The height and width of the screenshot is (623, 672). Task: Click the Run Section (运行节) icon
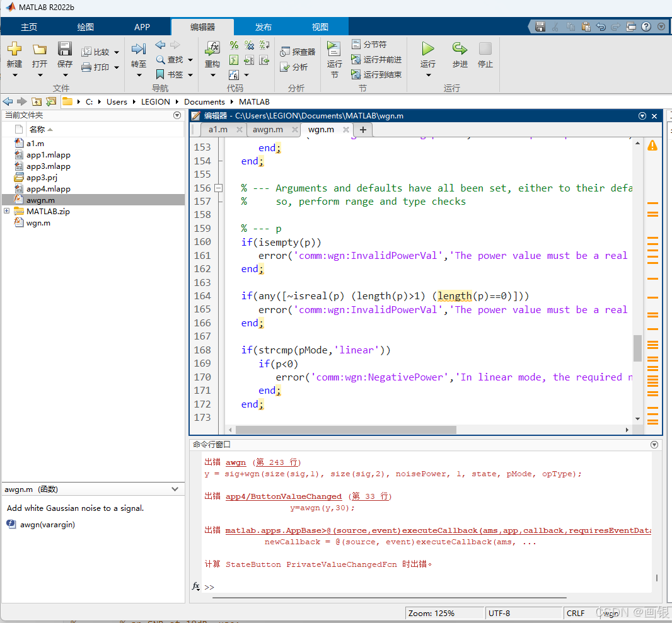pos(334,49)
